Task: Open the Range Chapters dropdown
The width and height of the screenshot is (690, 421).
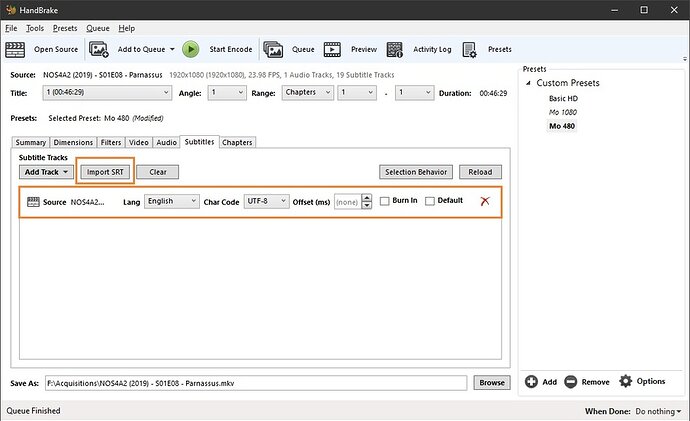Action: click(308, 93)
